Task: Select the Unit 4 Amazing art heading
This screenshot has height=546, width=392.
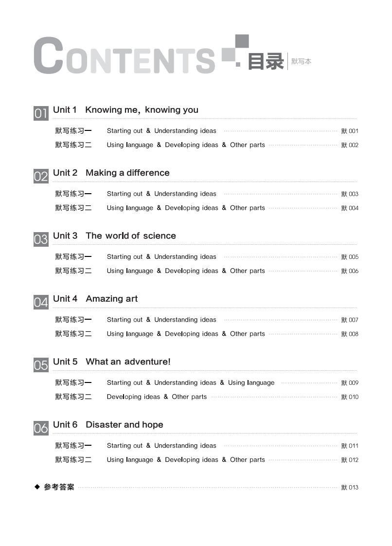Action: coord(95,299)
